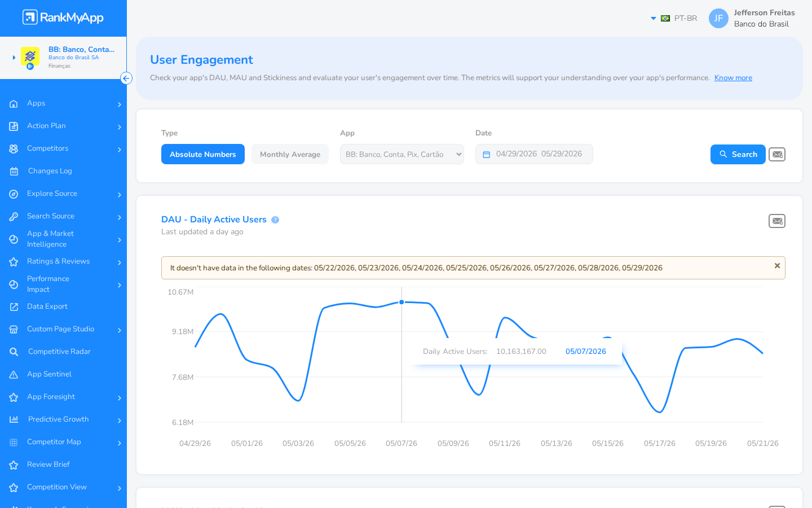Click the Predictive Growth chart icon
This screenshot has width=812, height=508.
click(14, 420)
